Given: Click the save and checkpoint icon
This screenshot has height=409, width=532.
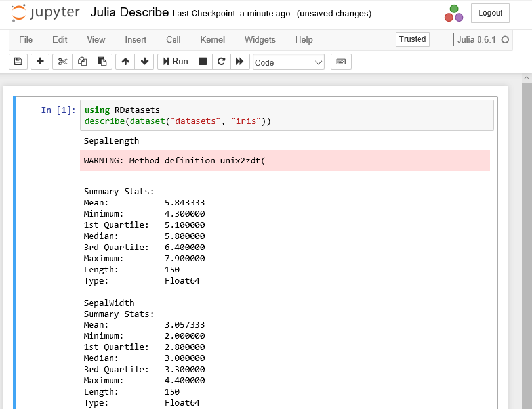Looking at the screenshot, I should click(18, 62).
